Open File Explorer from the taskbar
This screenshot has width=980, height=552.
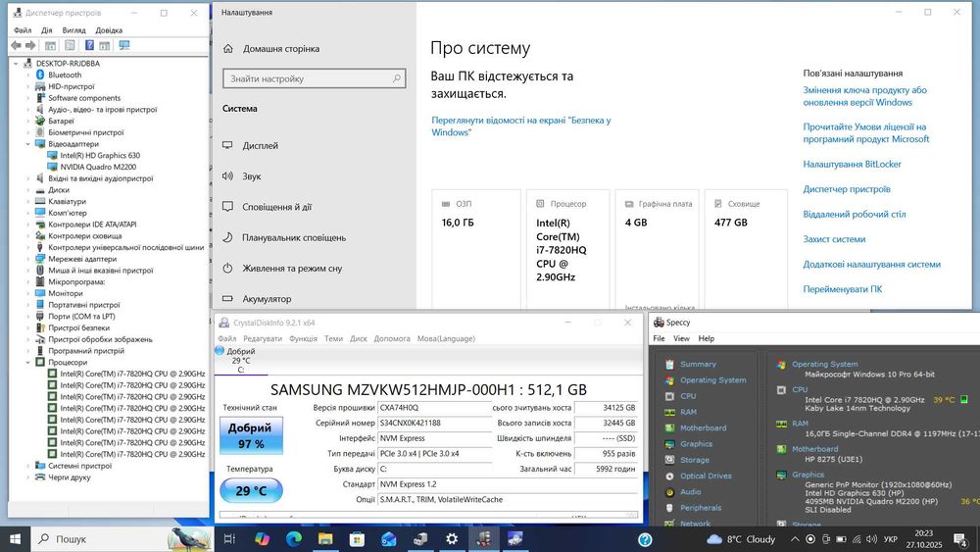click(x=325, y=539)
